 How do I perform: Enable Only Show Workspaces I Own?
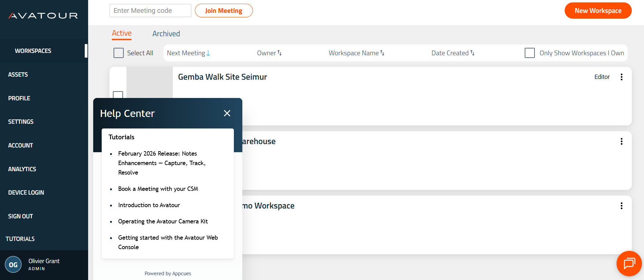(x=530, y=53)
